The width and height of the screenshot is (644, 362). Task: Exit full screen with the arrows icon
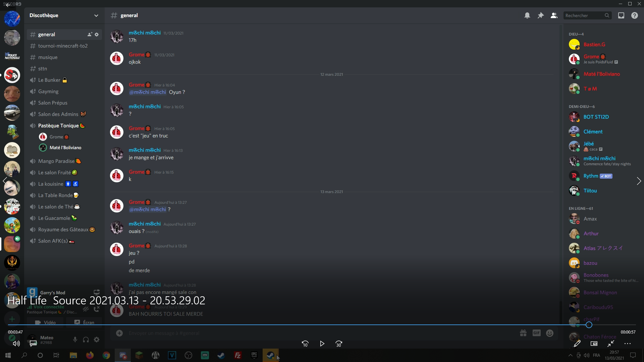tap(611, 344)
